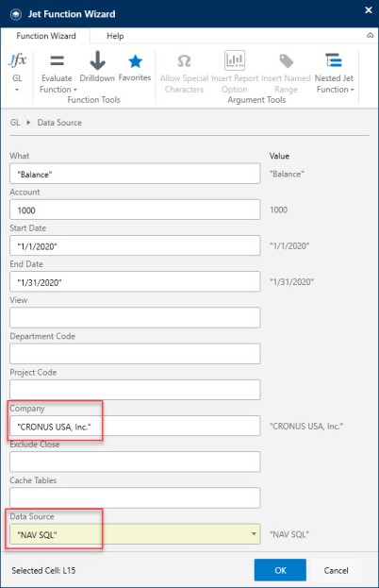Click the Company input field
379x588 pixels.
click(135, 426)
